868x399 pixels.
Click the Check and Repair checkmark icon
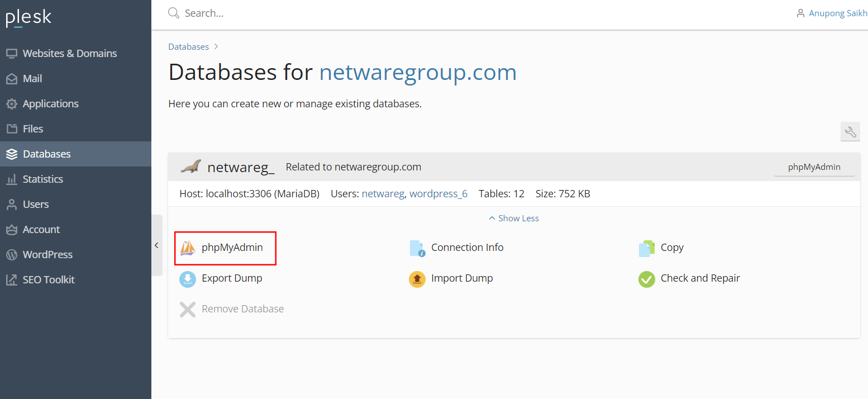pyautogui.click(x=646, y=279)
